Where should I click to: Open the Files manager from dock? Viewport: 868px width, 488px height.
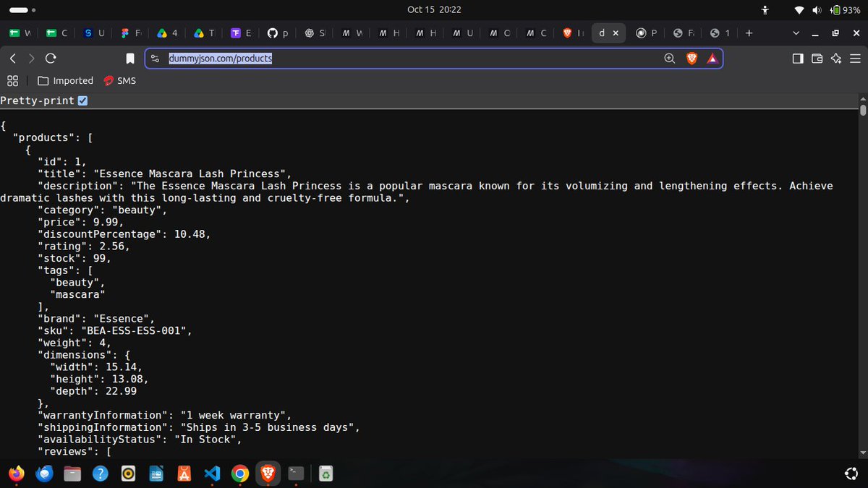point(72,474)
